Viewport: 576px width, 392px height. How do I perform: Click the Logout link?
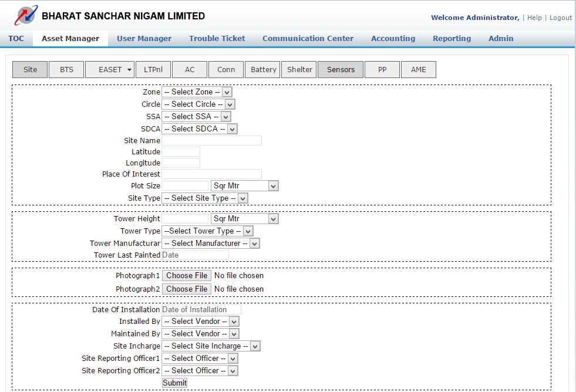click(x=561, y=18)
